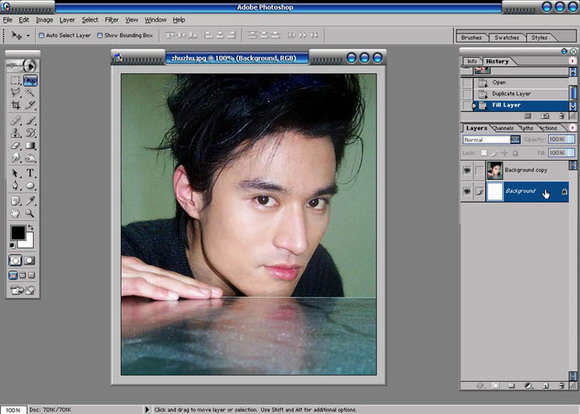
Task: Hide the Background copy layer
Action: (467, 170)
